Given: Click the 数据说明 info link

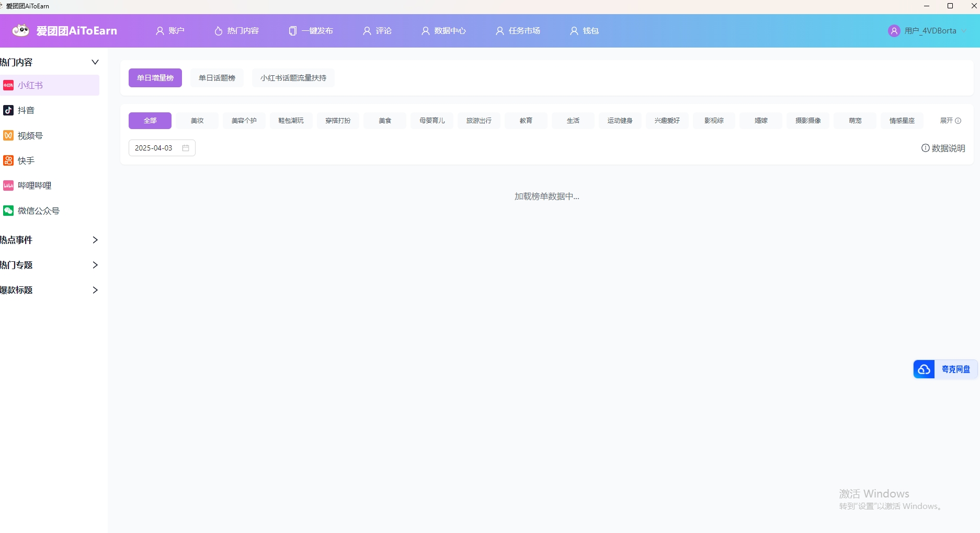Looking at the screenshot, I should click(x=943, y=148).
